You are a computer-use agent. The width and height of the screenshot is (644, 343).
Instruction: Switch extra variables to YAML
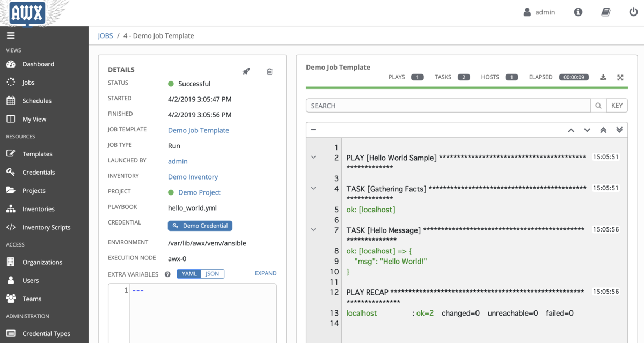[x=189, y=274]
